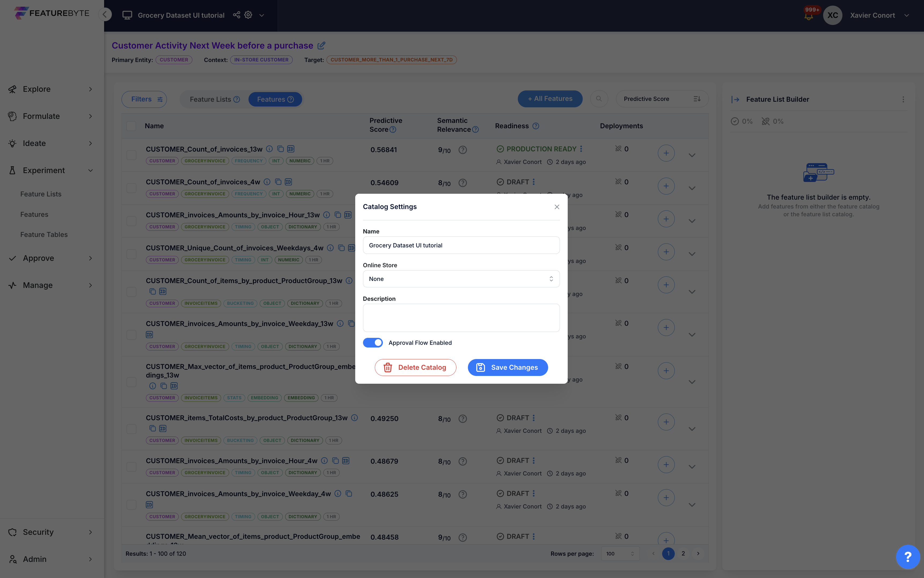Click the blue help question mark bubble
This screenshot has width=924, height=578.
pos(908,557)
